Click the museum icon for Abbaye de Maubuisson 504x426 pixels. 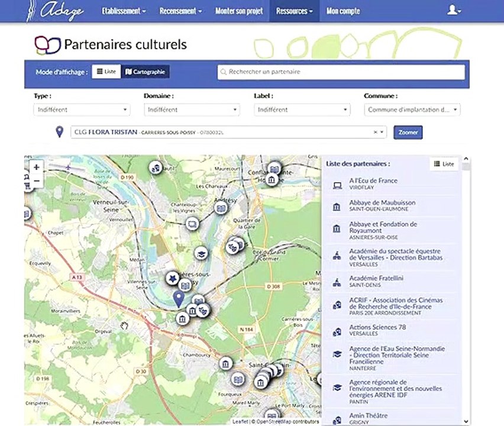point(337,206)
